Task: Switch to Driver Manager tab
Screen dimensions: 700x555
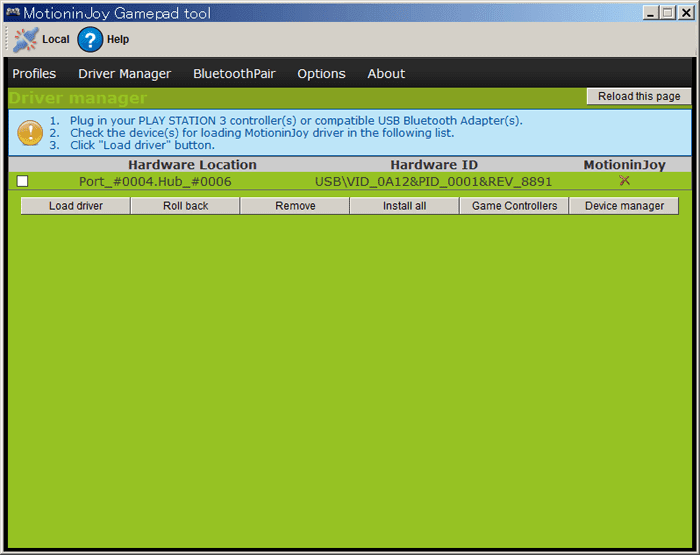Action: (125, 74)
